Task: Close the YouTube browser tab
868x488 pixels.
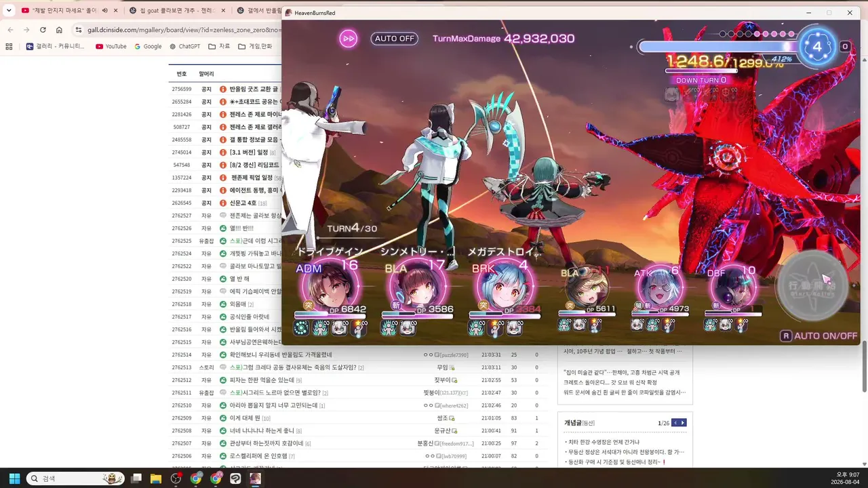Action: pyautogui.click(x=116, y=11)
